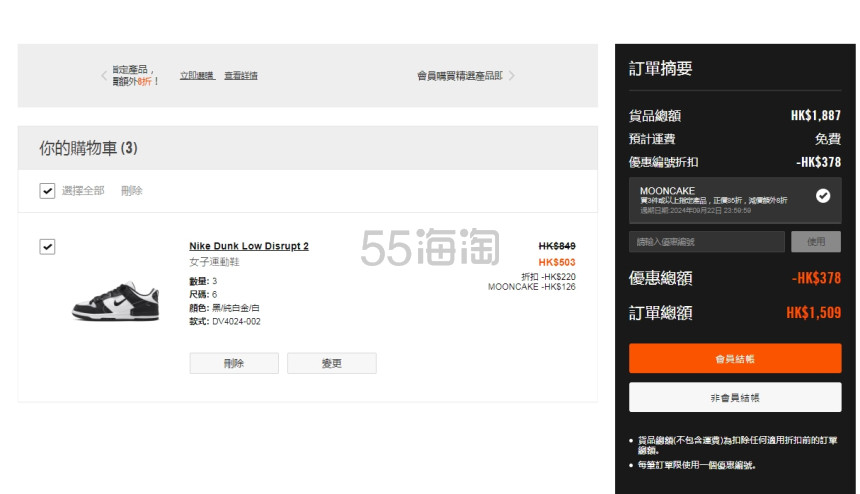
Task: Click the 立即選購 link in the banner
Action: (197, 76)
